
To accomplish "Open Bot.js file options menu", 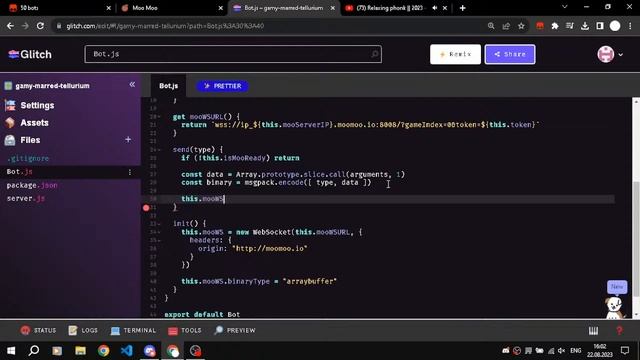I will pyautogui.click(x=130, y=172).
